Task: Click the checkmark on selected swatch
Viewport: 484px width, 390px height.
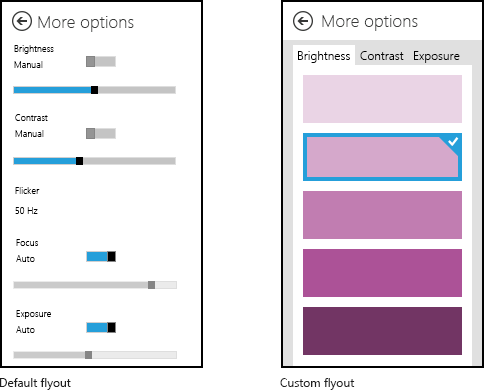Action: coord(453,142)
